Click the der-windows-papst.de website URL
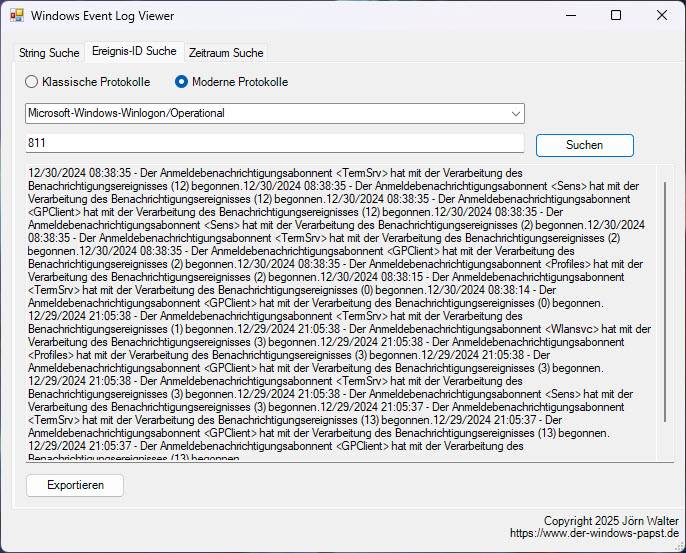Screen dimensions: 686x553 pyautogui.click(x=594, y=534)
